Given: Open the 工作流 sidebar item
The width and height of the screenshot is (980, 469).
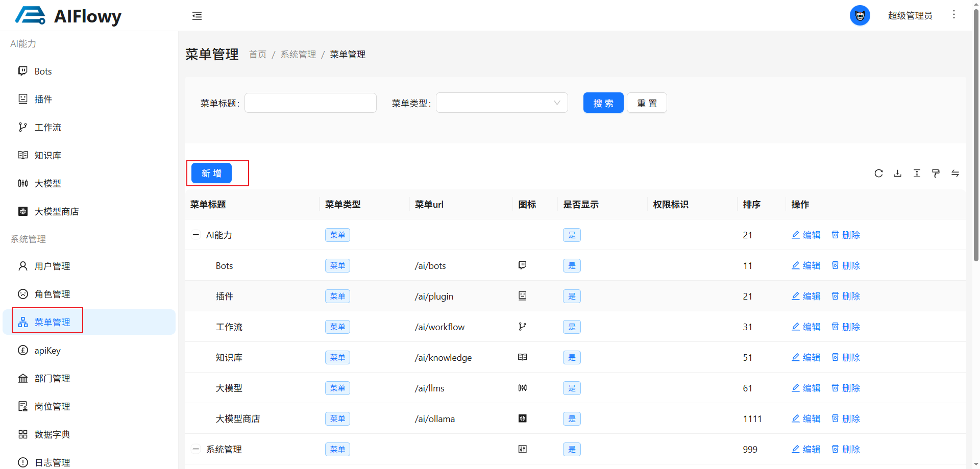Looking at the screenshot, I should 46,127.
